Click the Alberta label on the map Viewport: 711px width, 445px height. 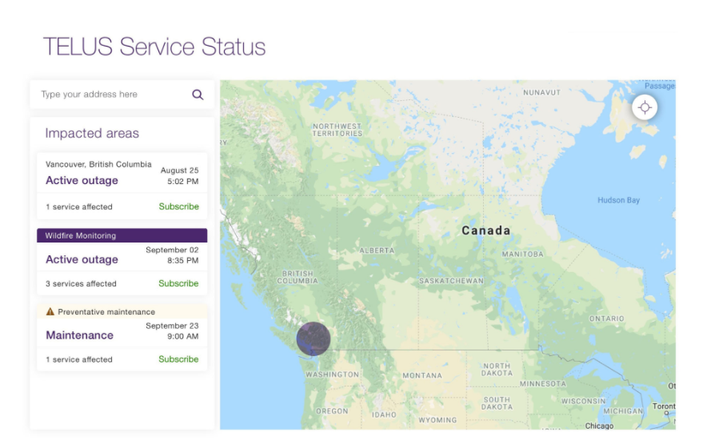[377, 250]
